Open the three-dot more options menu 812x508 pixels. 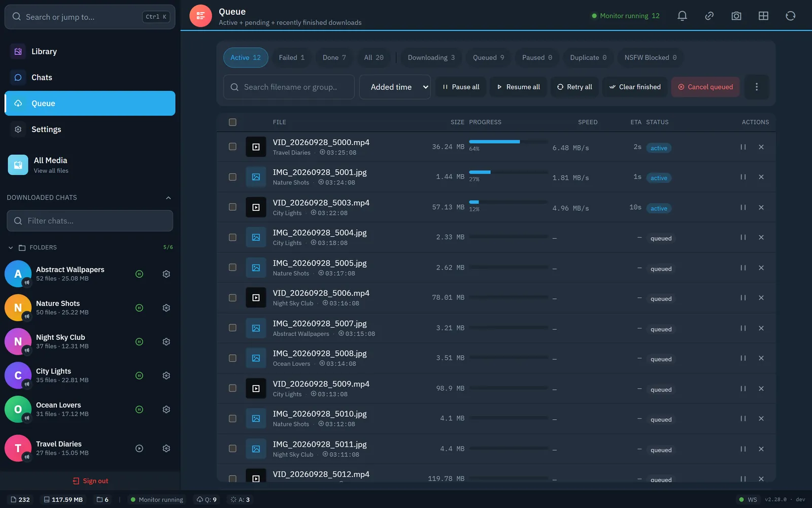pos(756,87)
